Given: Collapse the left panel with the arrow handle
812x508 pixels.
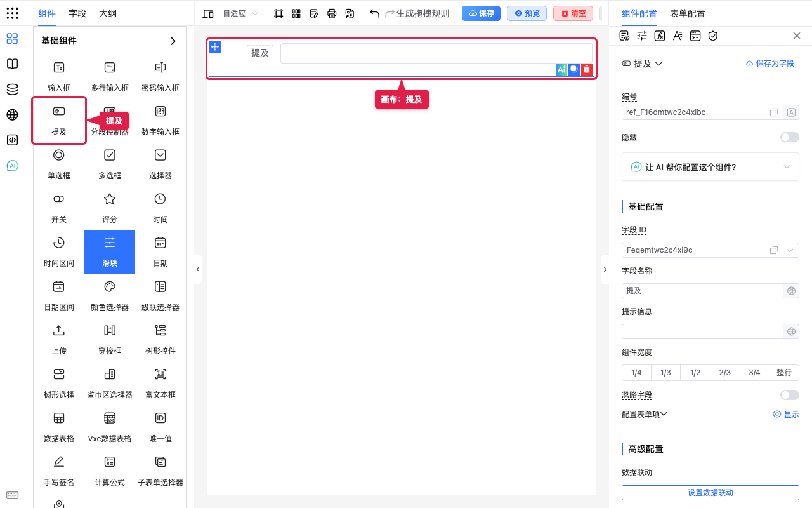Looking at the screenshot, I should [x=198, y=269].
